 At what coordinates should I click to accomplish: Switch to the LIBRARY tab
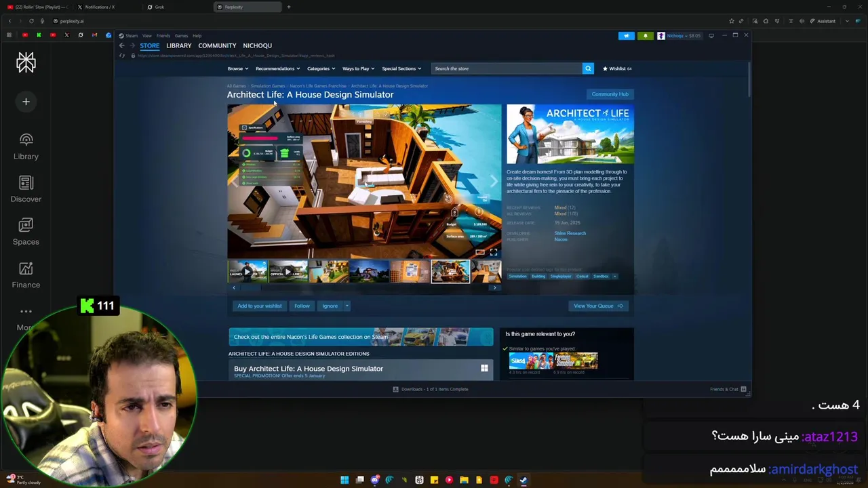coord(179,45)
